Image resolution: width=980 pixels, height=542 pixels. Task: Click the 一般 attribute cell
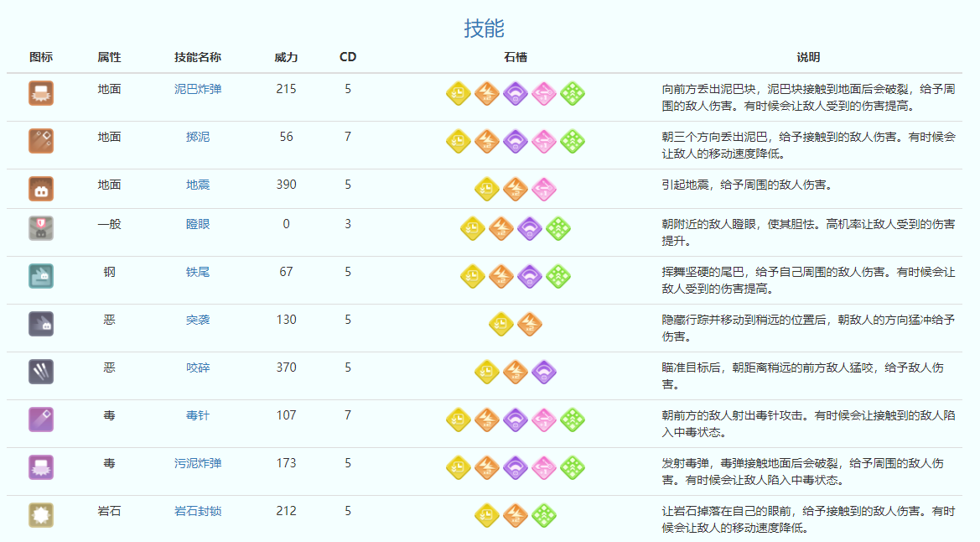click(x=109, y=224)
